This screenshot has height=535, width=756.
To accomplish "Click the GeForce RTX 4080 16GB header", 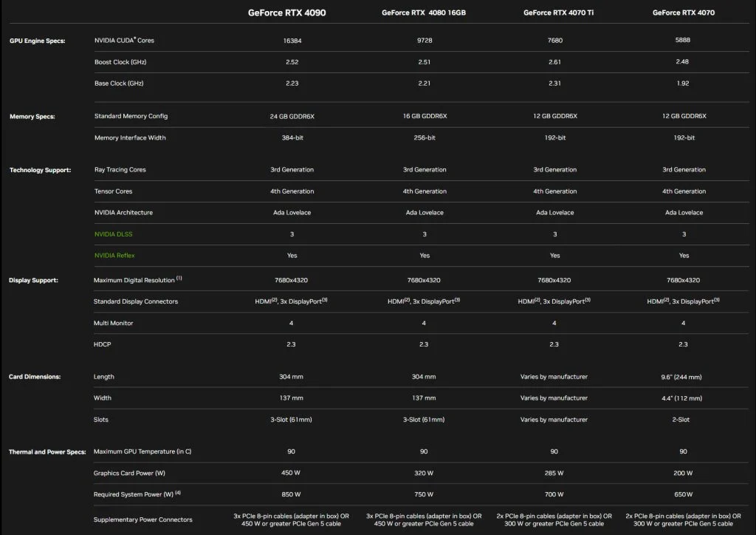I will [425, 13].
